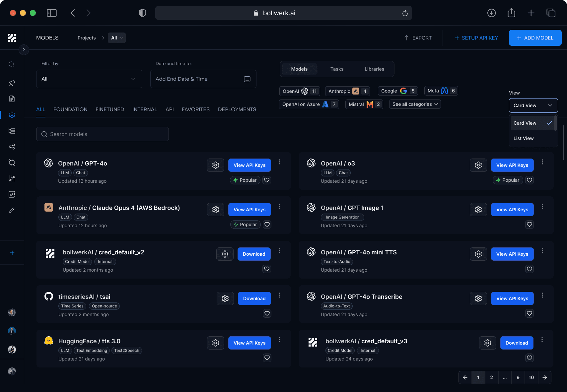Open settings gear for OpenAI / GPT-4o

[216, 165]
